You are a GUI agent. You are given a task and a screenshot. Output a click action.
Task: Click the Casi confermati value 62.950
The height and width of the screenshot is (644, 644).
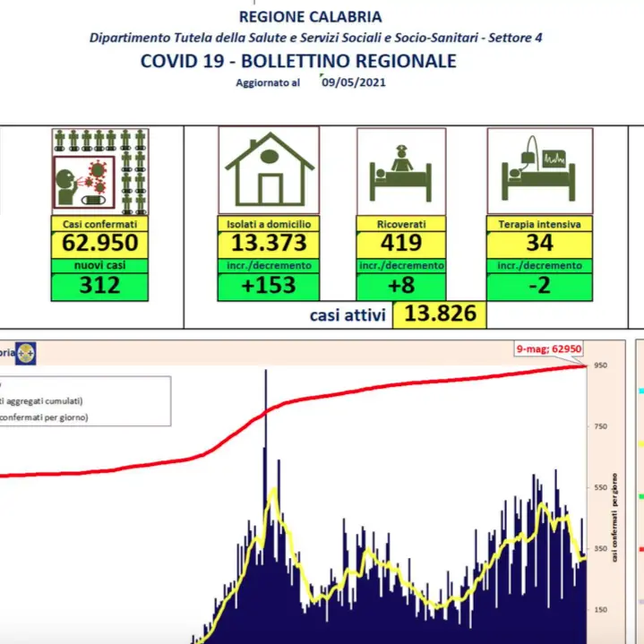[x=100, y=243]
